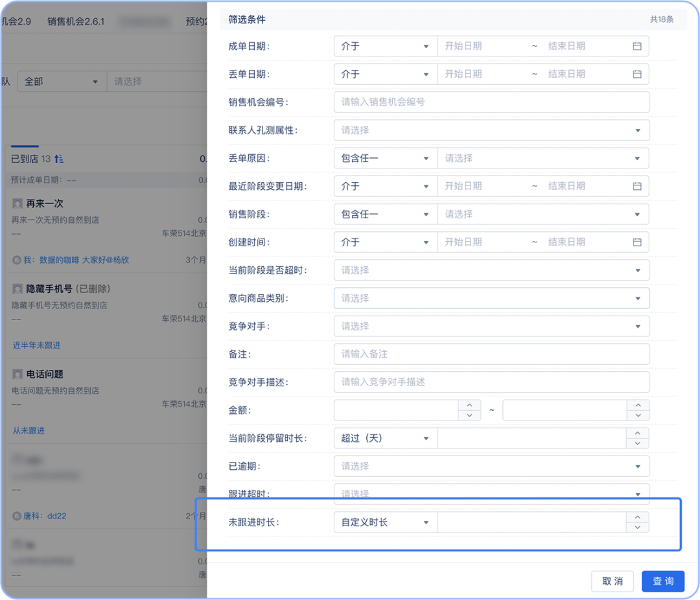Image resolution: width=700 pixels, height=600 pixels.
Task: Increase the 金额 minimum value stepper
Action: (x=469, y=405)
